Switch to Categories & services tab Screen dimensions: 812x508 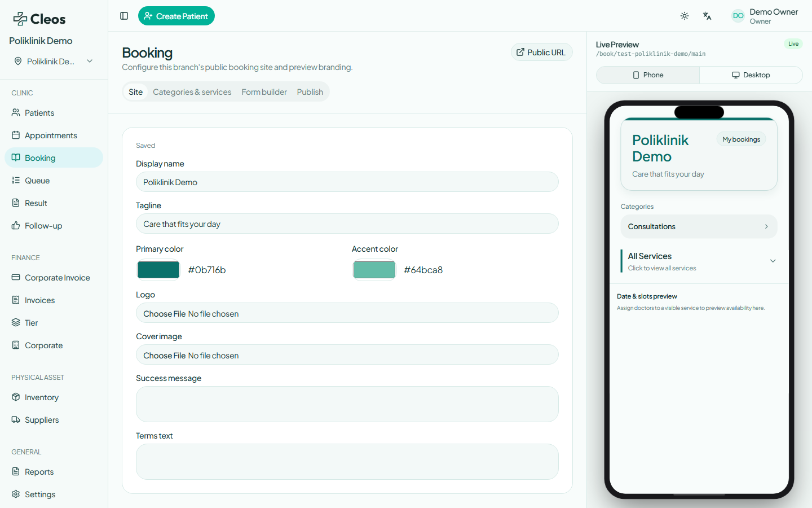pos(192,92)
